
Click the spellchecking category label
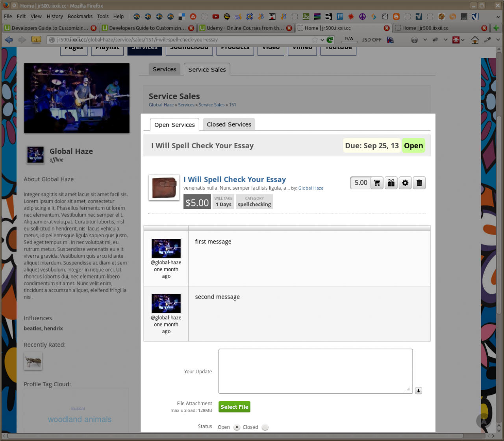tap(254, 201)
